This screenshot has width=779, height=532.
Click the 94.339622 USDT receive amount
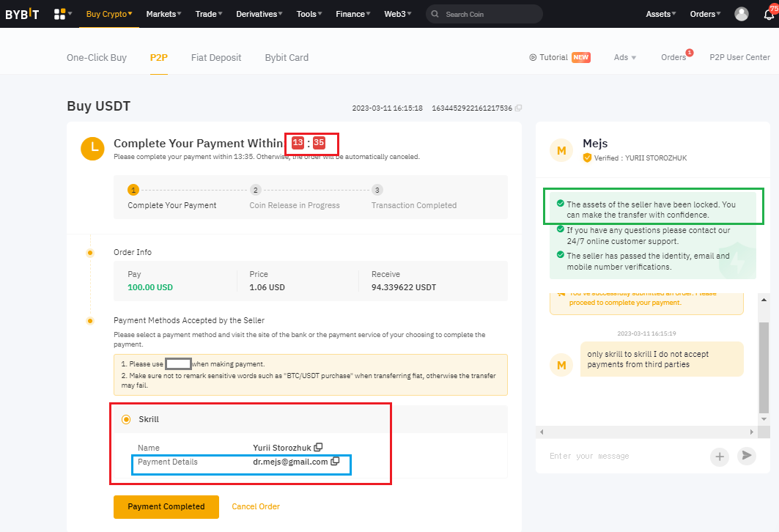coord(403,287)
